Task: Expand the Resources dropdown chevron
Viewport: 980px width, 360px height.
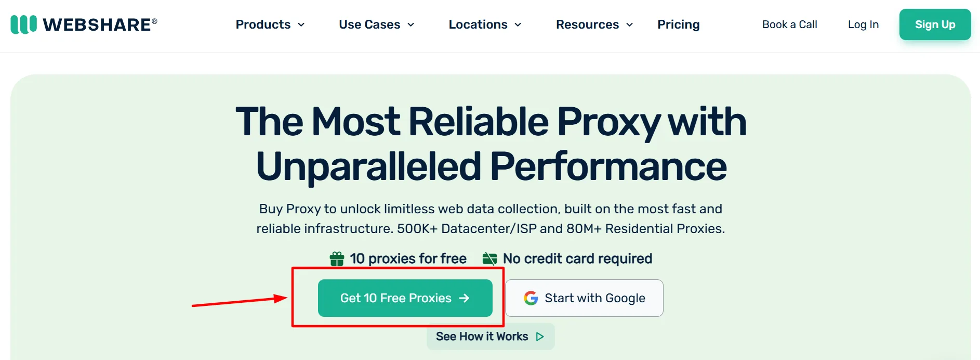Action: 630,25
